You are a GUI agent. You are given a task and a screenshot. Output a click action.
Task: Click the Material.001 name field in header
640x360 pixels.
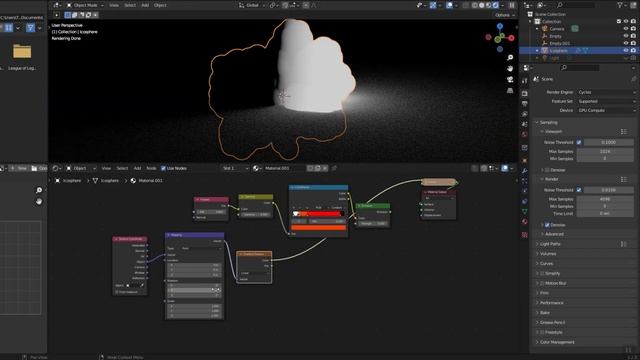tap(284, 168)
